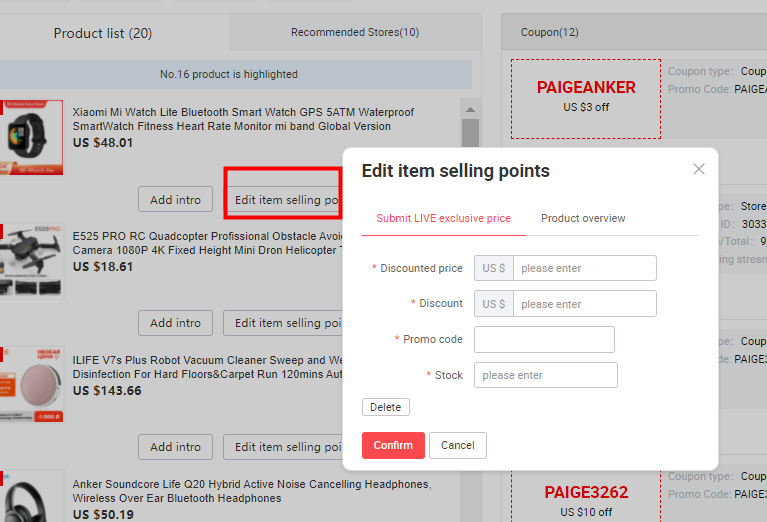
Task: Focus the Discount amount input field
Action: coord(585,304)
